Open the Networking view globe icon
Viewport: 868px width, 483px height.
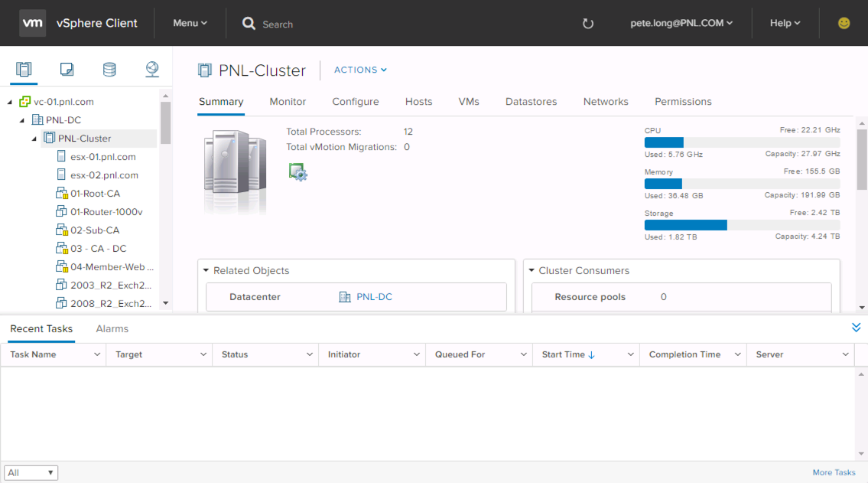pos(151,69)
